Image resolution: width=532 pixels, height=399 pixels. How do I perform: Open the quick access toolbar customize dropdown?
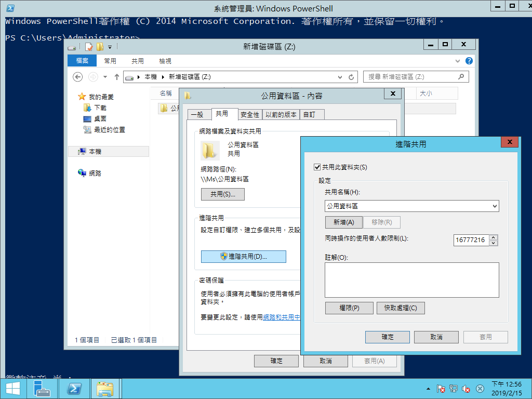click(110, 47)
